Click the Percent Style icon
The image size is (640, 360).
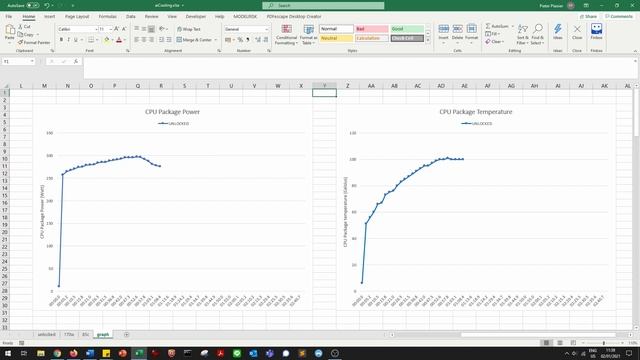click(240, 40)
